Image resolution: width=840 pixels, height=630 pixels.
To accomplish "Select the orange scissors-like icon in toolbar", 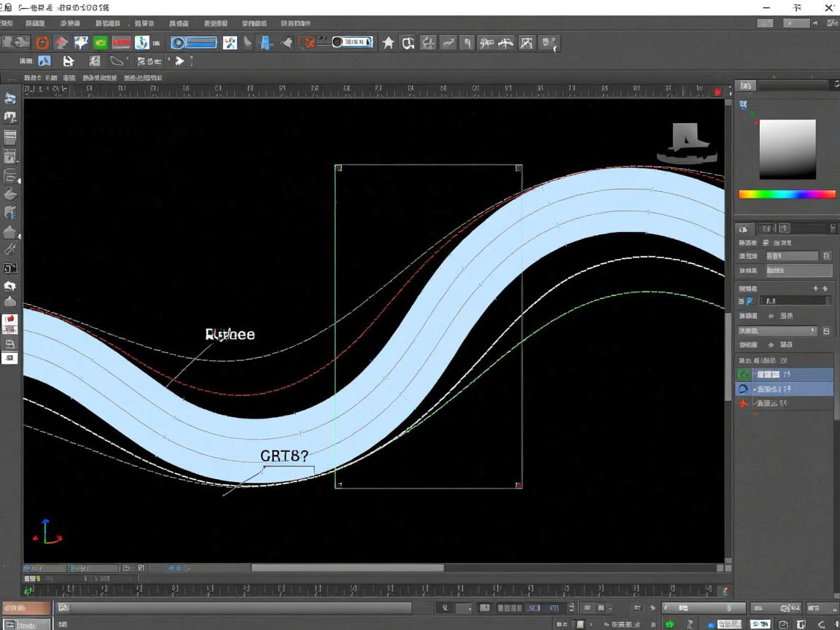I will (307, 43).
